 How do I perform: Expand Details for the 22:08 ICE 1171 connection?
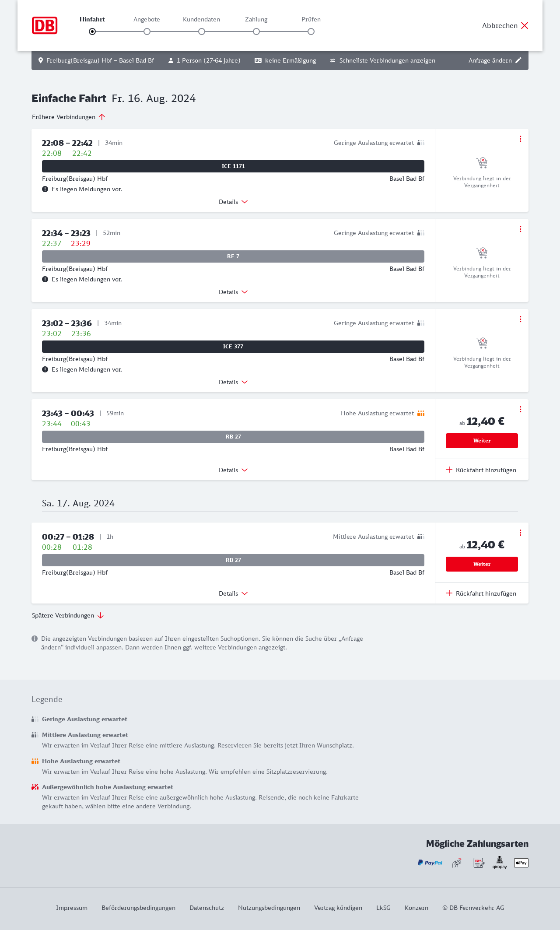(233, 202)
